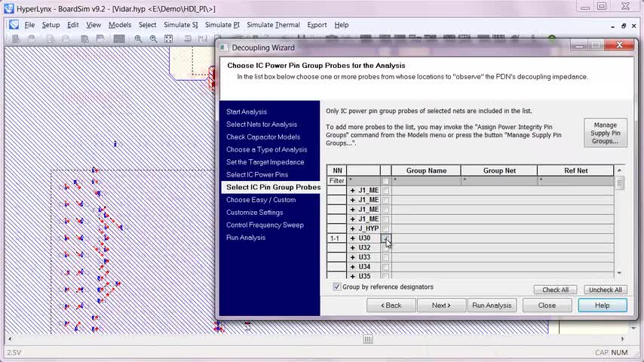Click the Fit to Window toolbar icon
The image size is (644, 362).
click(168, 38)
